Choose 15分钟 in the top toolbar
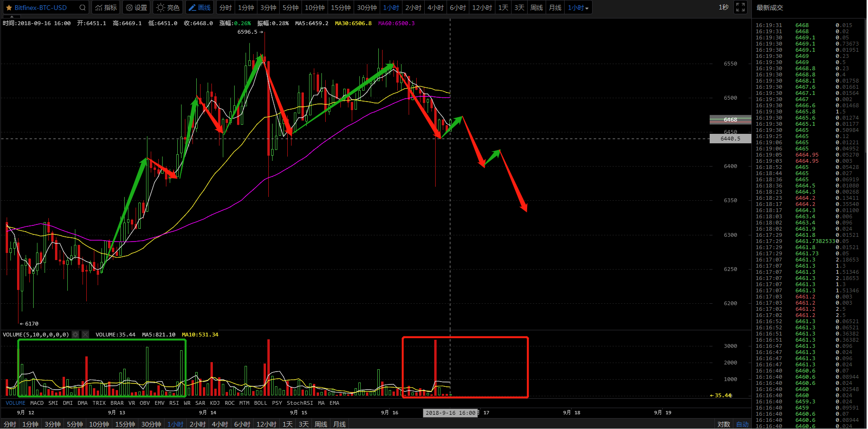This screenshot has height=429, width=868. click(341, 8)
